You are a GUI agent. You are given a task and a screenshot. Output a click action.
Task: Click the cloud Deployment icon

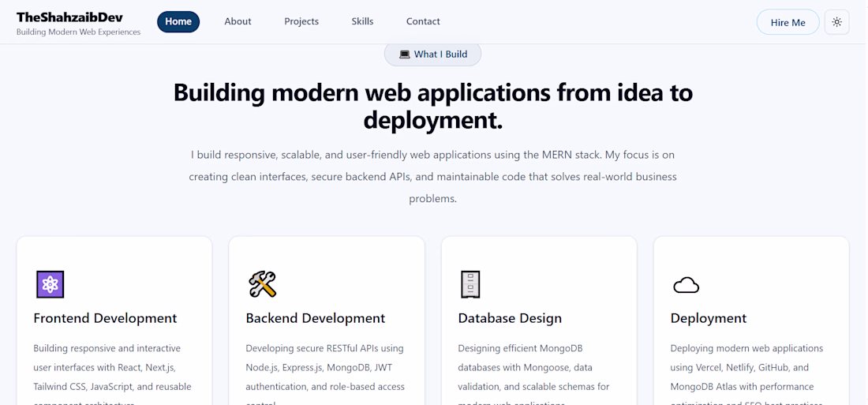point(686,285)
